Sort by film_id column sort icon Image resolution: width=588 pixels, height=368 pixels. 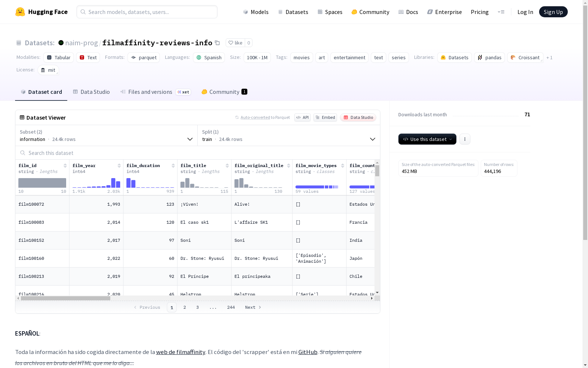click(65, 166)
